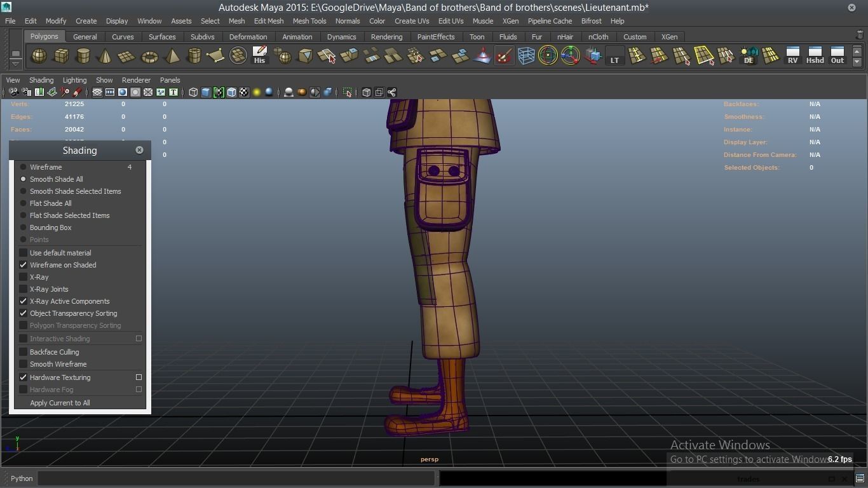Viewport: 868px width, 488px height.
Task: Create a polygon pipe from the shelf
Action: pos(194,56)
